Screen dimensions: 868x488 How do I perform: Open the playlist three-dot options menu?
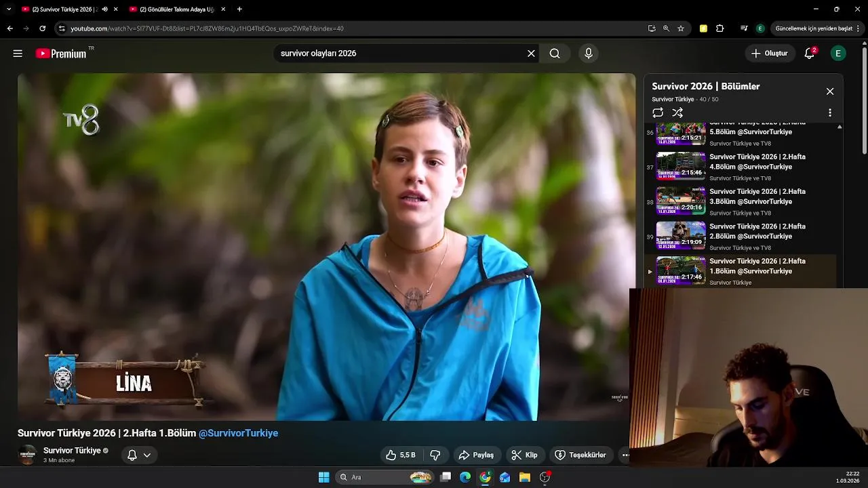[x=830, y=113]
